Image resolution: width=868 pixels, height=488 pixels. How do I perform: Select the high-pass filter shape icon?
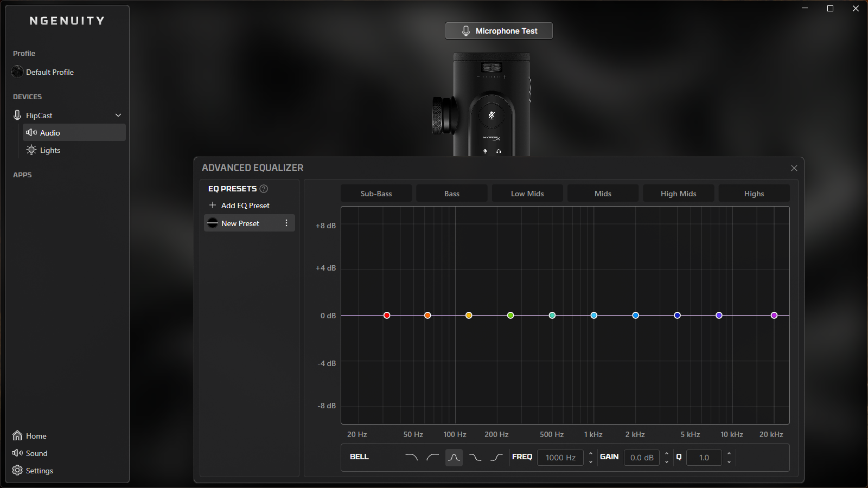[x=433, y=458]
